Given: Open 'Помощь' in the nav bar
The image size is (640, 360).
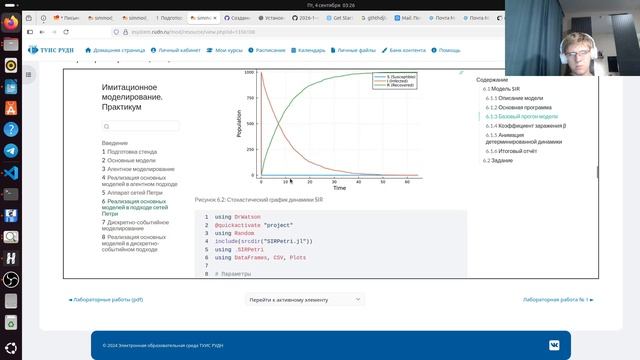Looking at the screenshot, I should [x=446, y=50].
